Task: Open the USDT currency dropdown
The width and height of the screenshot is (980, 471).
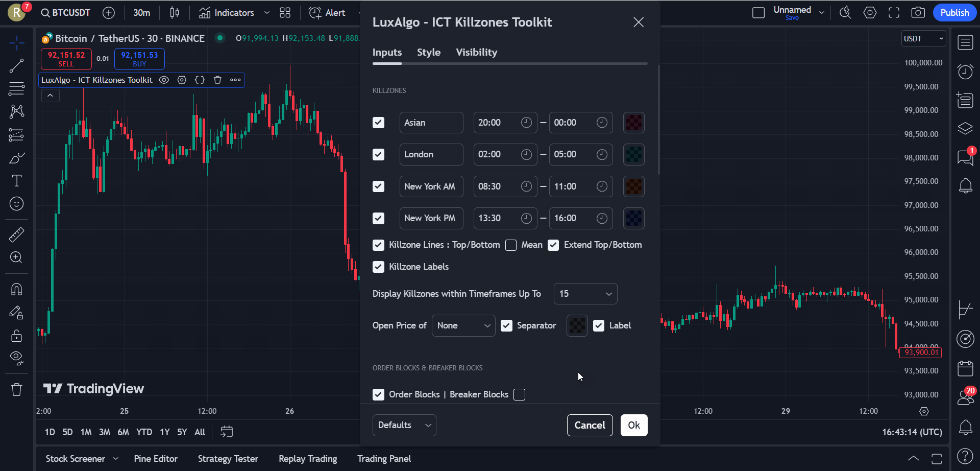Action: [924, 39]
